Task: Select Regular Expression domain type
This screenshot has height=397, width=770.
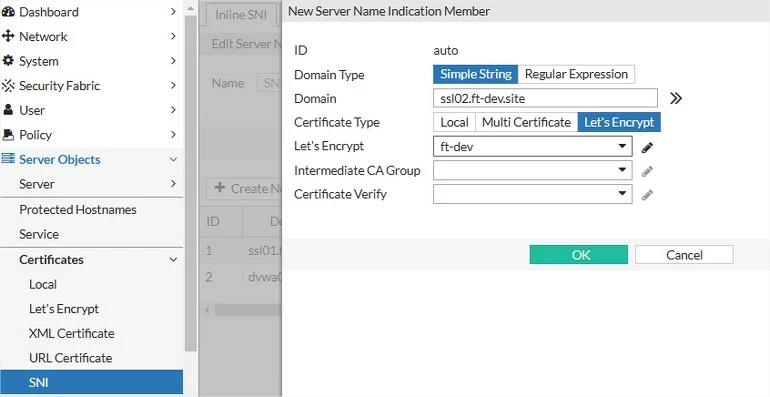Action: tap(576, 74)
